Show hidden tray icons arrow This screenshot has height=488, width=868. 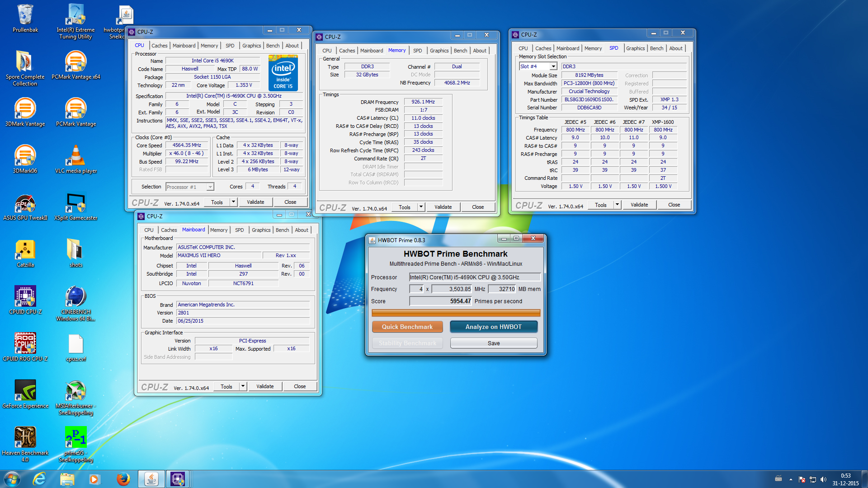[x=791, y=479]
